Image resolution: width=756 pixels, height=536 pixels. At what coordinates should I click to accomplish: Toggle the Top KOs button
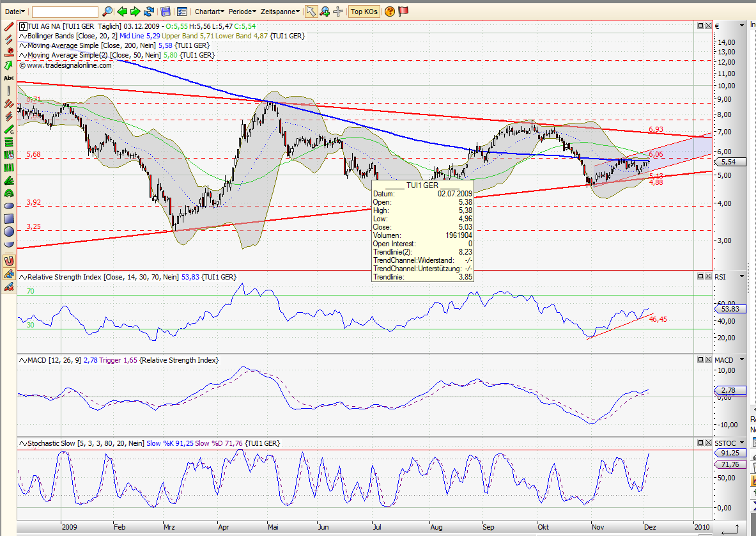click(x=364, y=11)
